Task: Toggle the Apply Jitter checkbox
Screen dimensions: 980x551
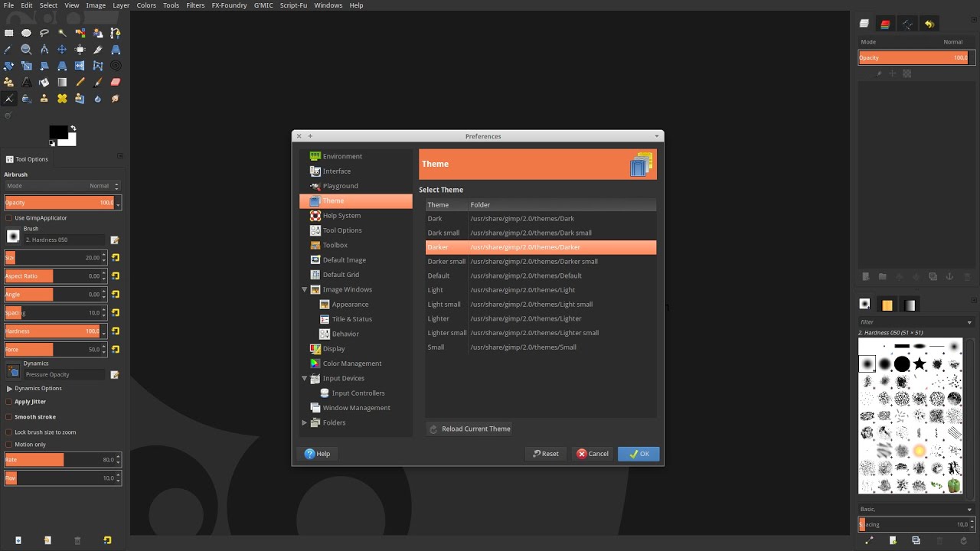Action: (8, 402)
